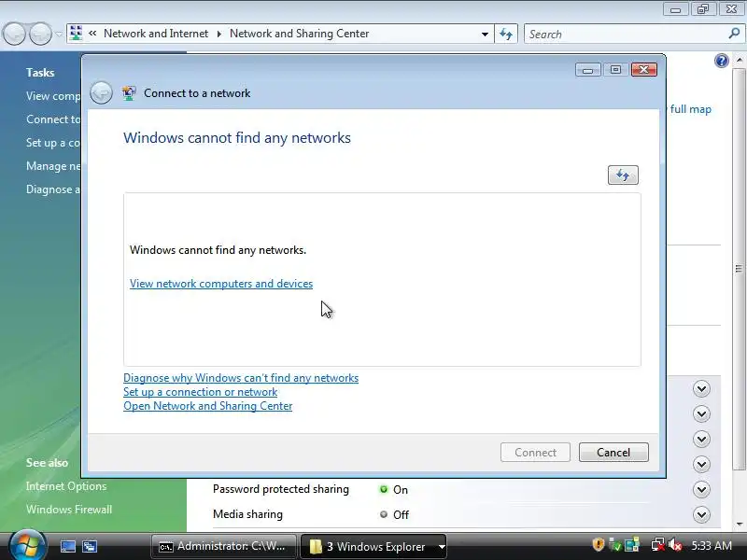Click Show Desktop quick launch icon
Viewport: 747px width, 560px height.
pos(67,546)
